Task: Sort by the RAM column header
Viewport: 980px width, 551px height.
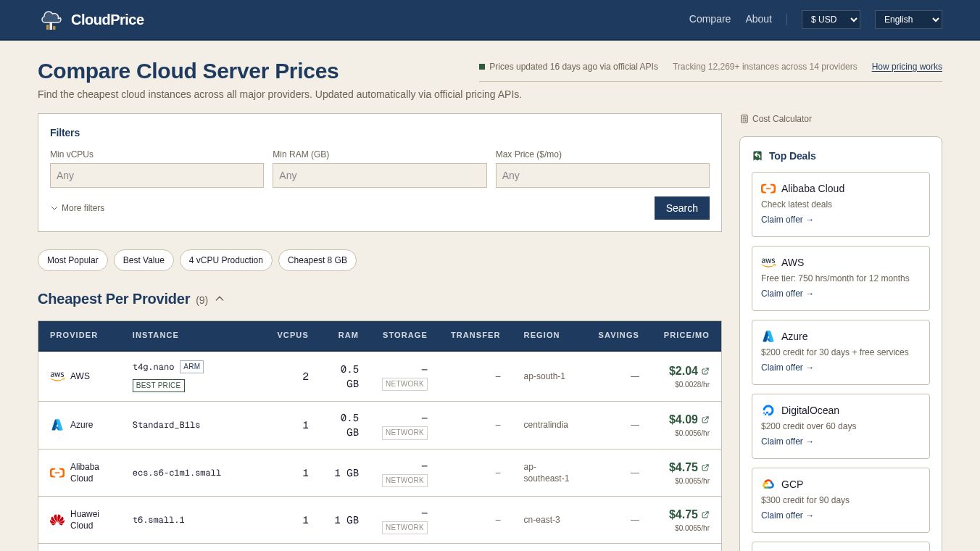Action: pos(348,335)
